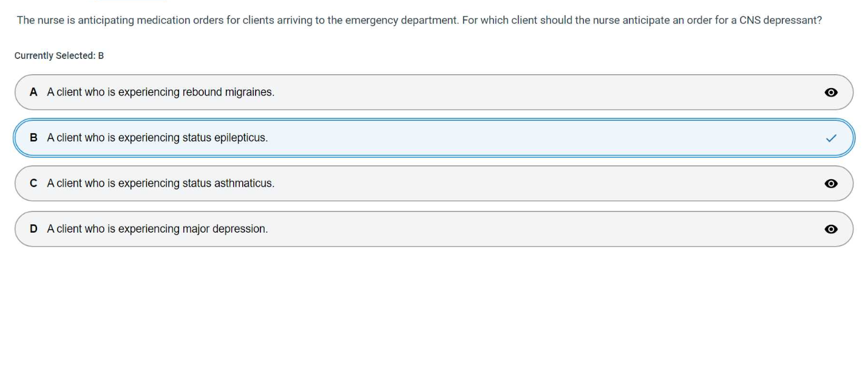
Task: Click the 'Currently Selected: B' label
Action: (x=59, y=56)
